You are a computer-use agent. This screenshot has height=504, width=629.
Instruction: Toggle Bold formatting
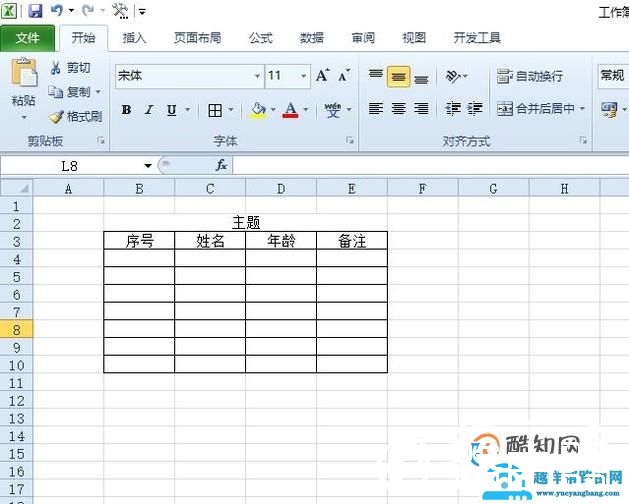[x=126, y=110]
